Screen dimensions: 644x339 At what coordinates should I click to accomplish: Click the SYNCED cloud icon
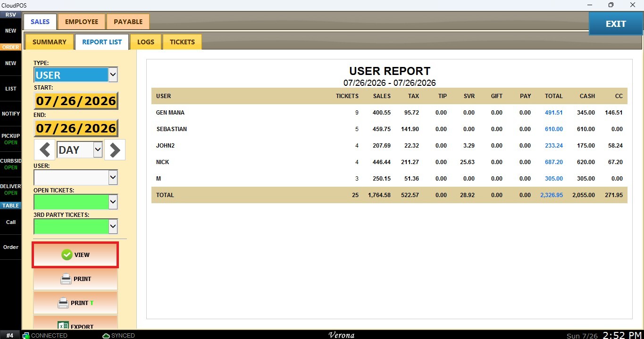coord(106,335)
